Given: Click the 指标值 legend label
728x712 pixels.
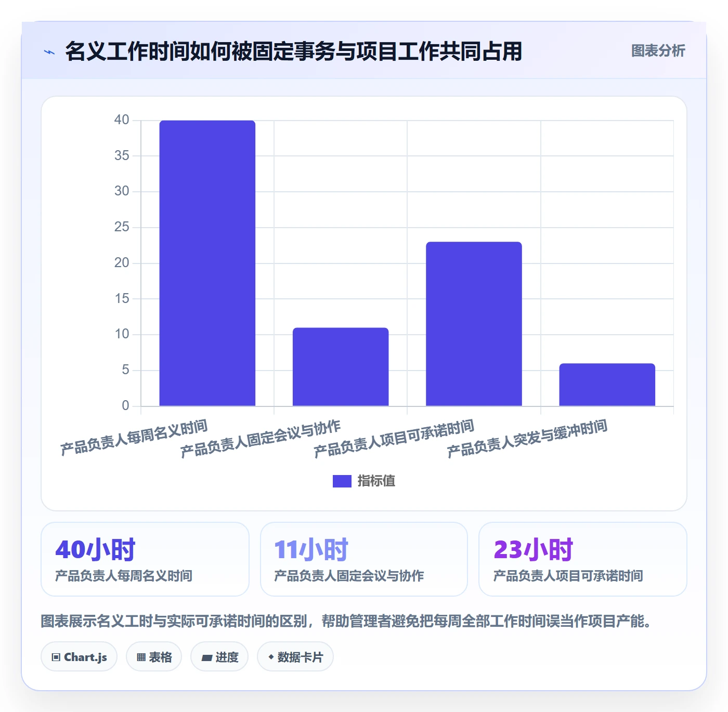Looking at the screenshot, I should pyautogui.click(x=376, y=481).
